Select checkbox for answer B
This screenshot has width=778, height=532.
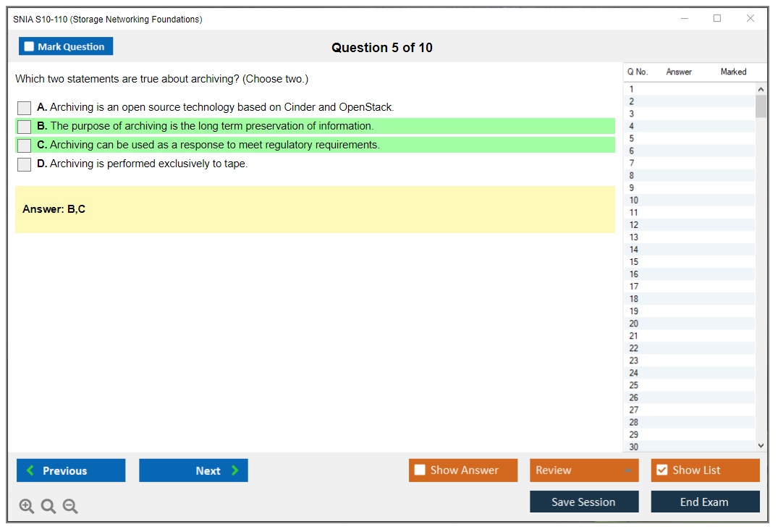[x=25, y=127]
